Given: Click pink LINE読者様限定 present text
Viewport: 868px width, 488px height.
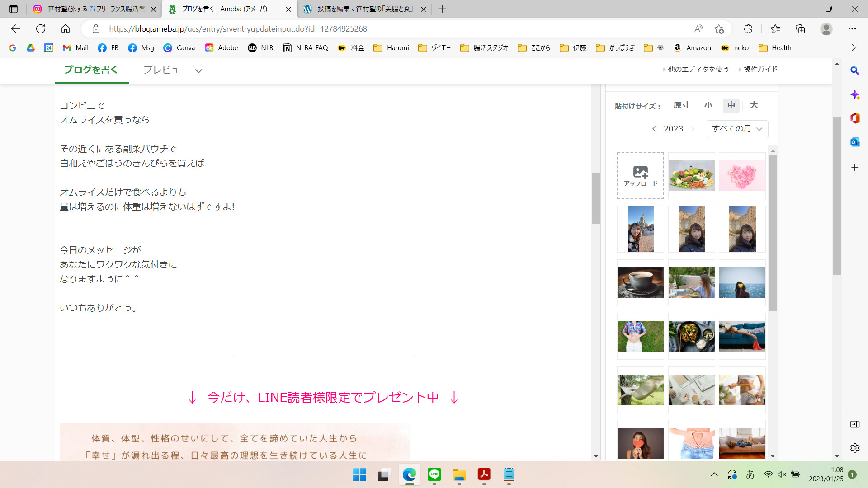Looking at the screenshot, I should click(323, 398).
